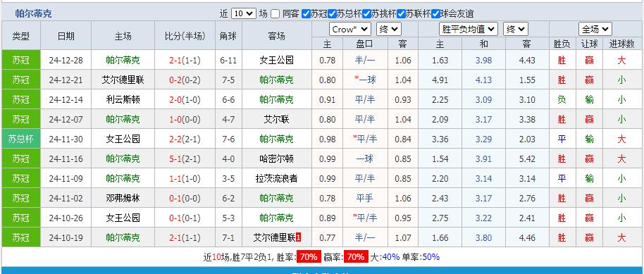Click the 负 result on 24-12-14 row
Image resolution: width=644 pixels, height=274 pixels.
[x=562, y=100]
